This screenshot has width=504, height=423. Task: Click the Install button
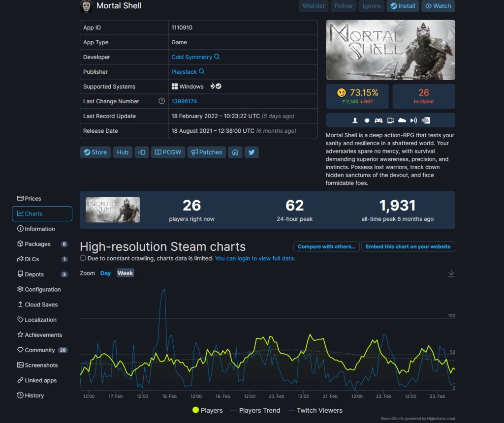point(402,6)
